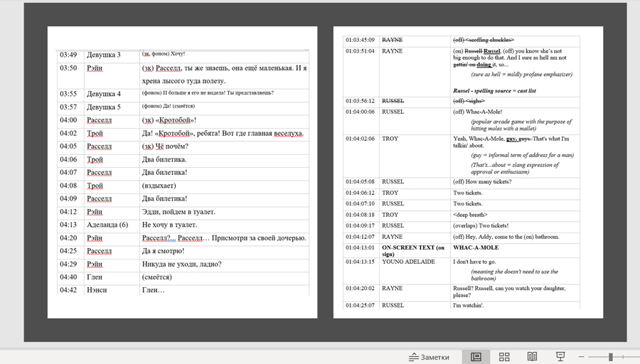The height and width of the screenshot is (364, 640).
Task: Click the line (зк) Чё почём?
Action: click(165, 146)
